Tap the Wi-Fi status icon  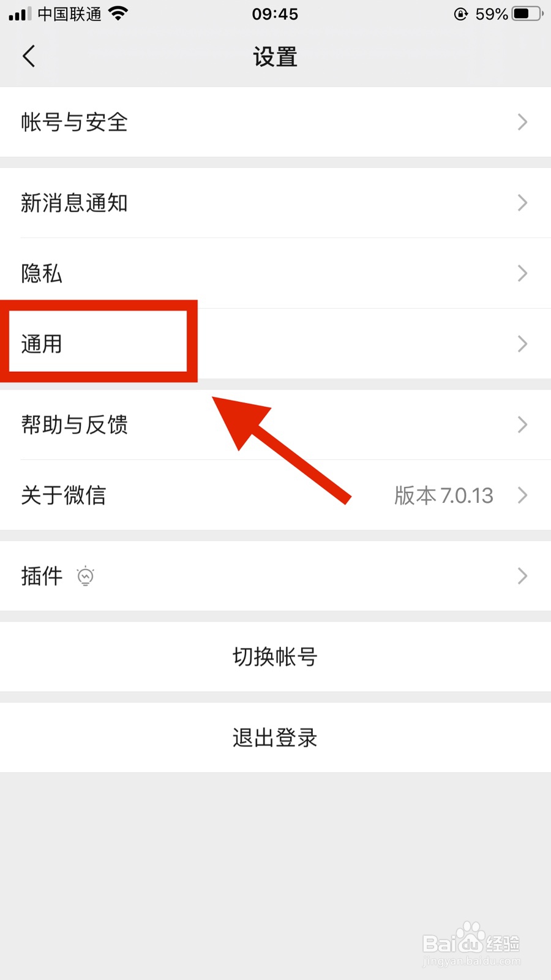point(118,13)
